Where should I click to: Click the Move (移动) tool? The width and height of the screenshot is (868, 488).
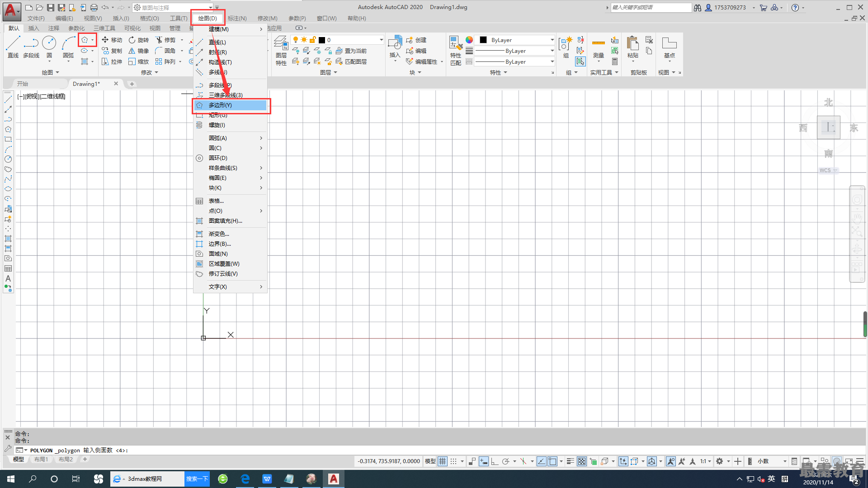click(x=112, y=40)
